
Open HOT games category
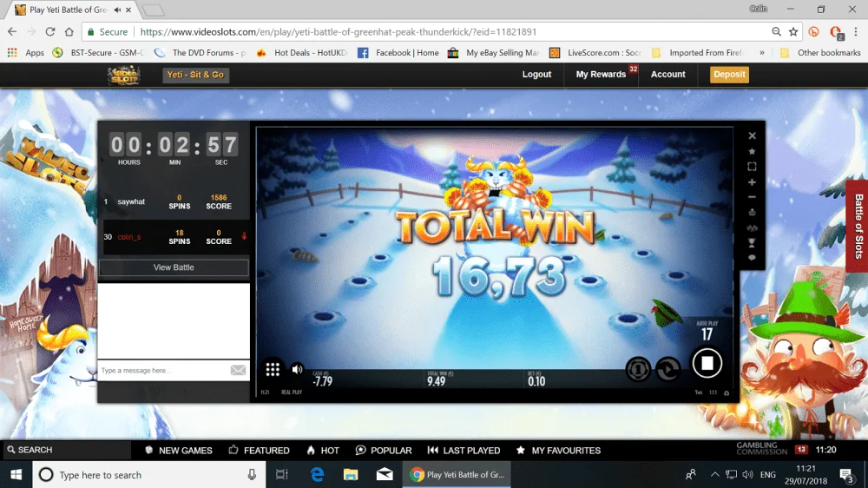(323, 451)
